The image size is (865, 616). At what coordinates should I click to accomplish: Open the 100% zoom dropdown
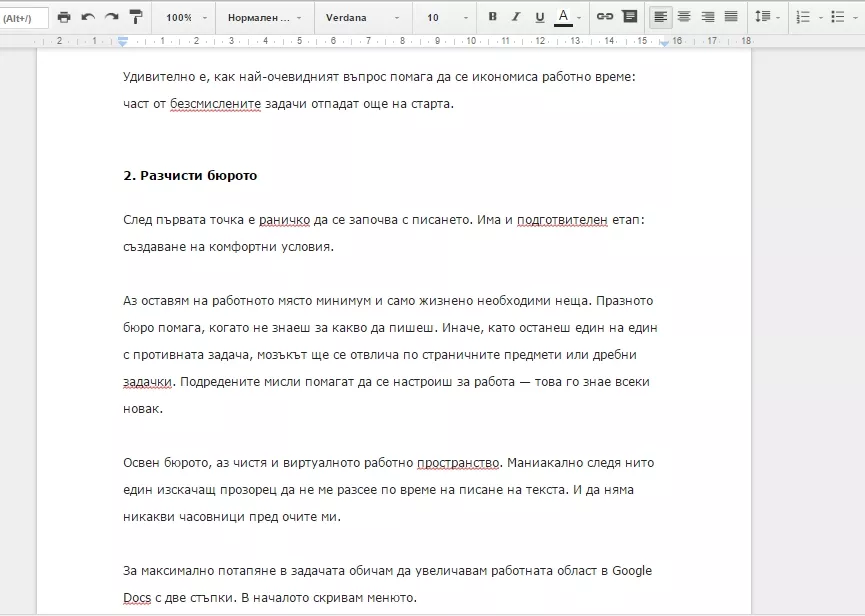pos(186,18)
